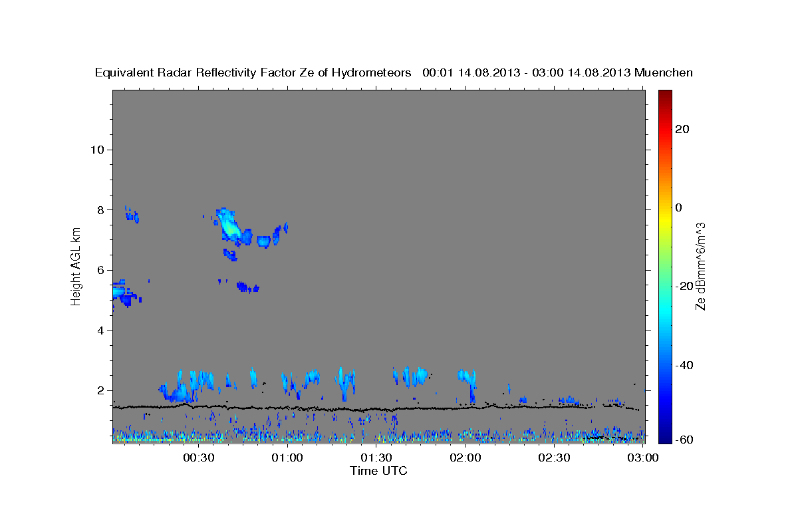This screenshot has height=532, width=798.
Task: Click the colorbar label 'Ze dBmm^6/m^3'
Action: click(700, 267)
